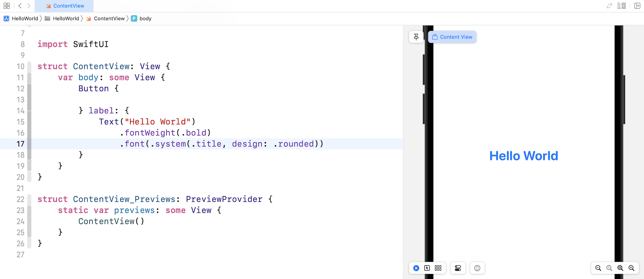644x279 pixels.
Task: Click the code review arrows icon
Action: (609, 6)
